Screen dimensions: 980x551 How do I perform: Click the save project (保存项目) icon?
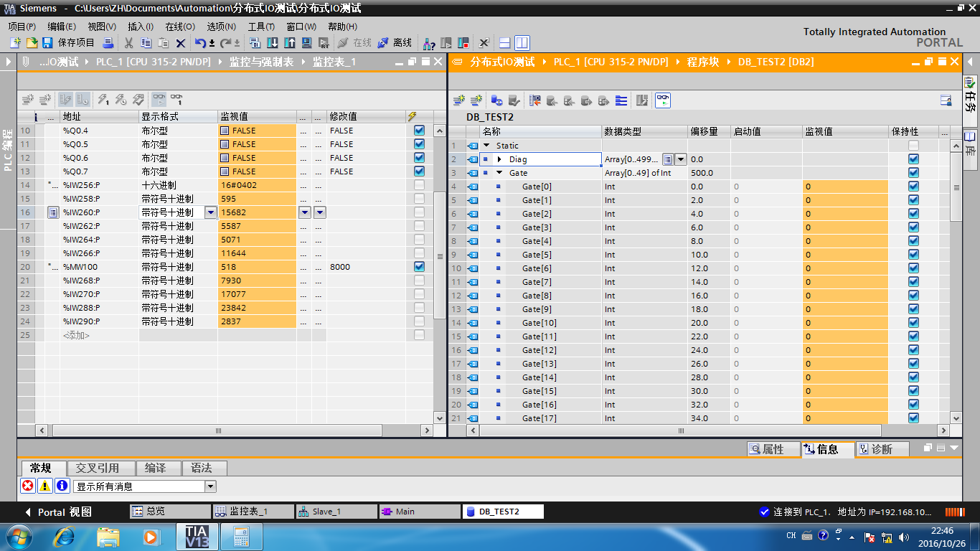(x=47, y=43)
